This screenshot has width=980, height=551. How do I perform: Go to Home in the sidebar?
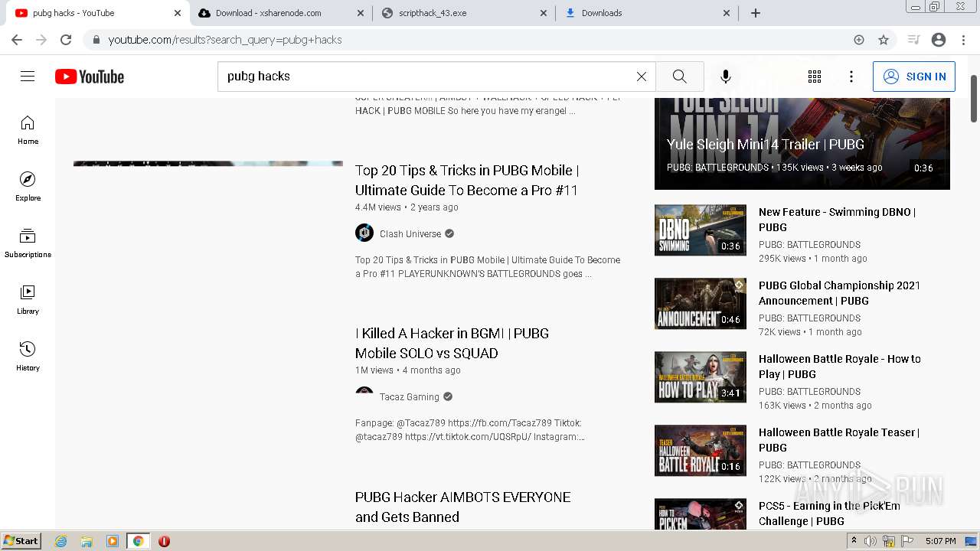pos(28,130)
